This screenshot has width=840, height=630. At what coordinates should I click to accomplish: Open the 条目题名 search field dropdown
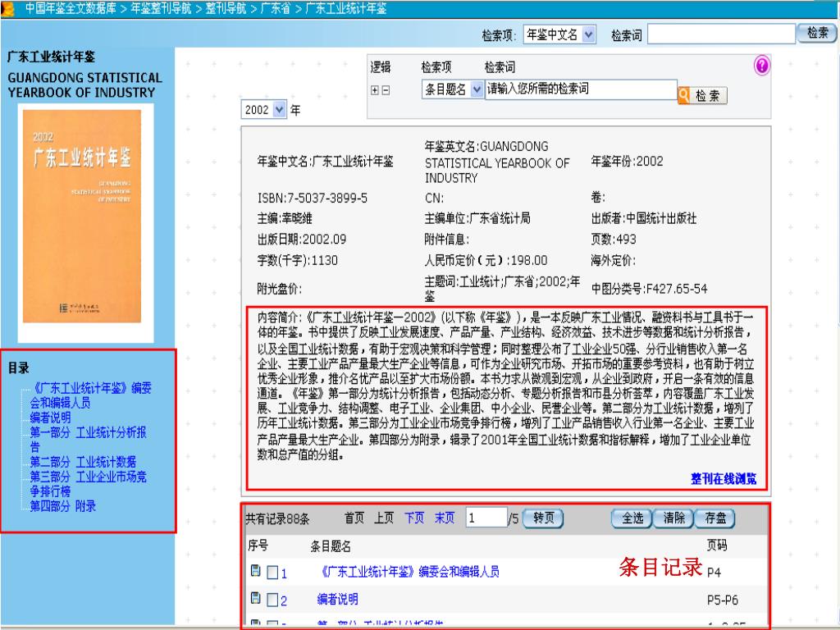tap(478, 89)
